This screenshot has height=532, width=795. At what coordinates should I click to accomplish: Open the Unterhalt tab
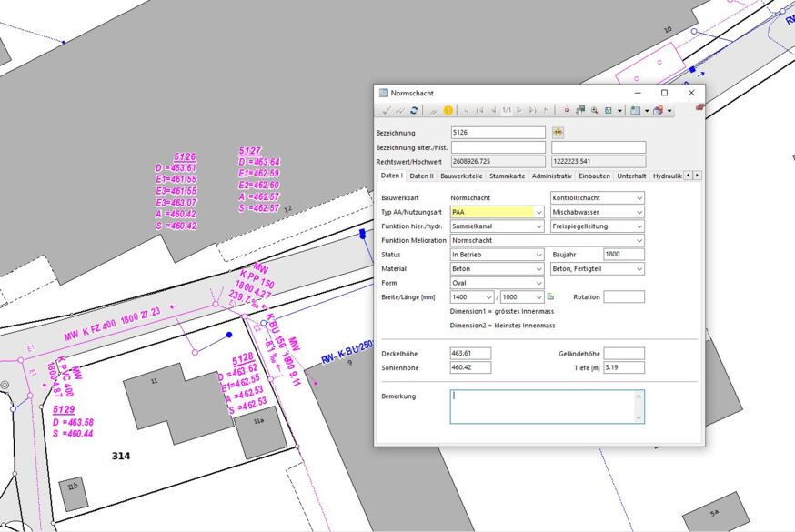[x=631, y=176]
